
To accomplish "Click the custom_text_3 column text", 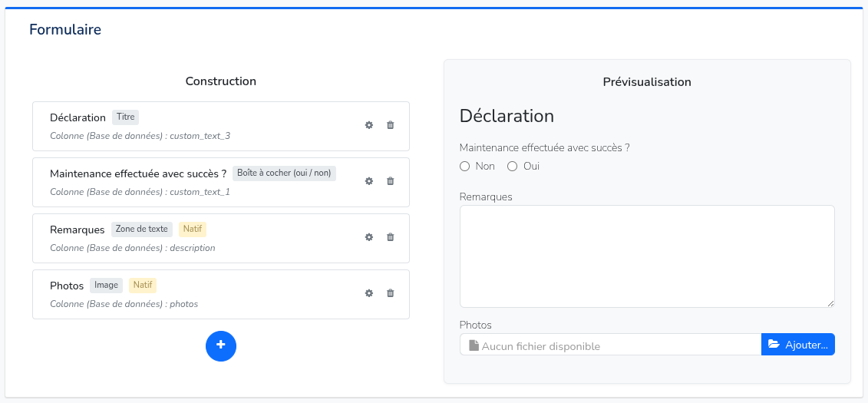I will point(200,136).
